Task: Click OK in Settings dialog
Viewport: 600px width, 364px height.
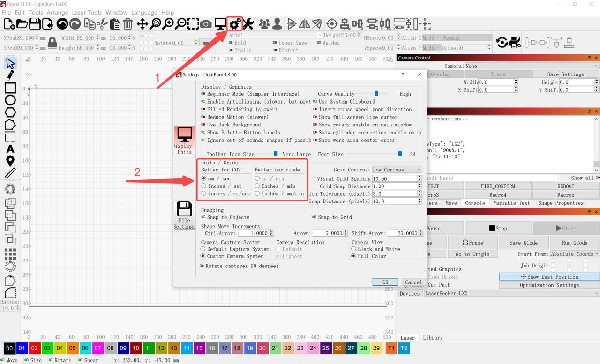Action: (385, 282)
